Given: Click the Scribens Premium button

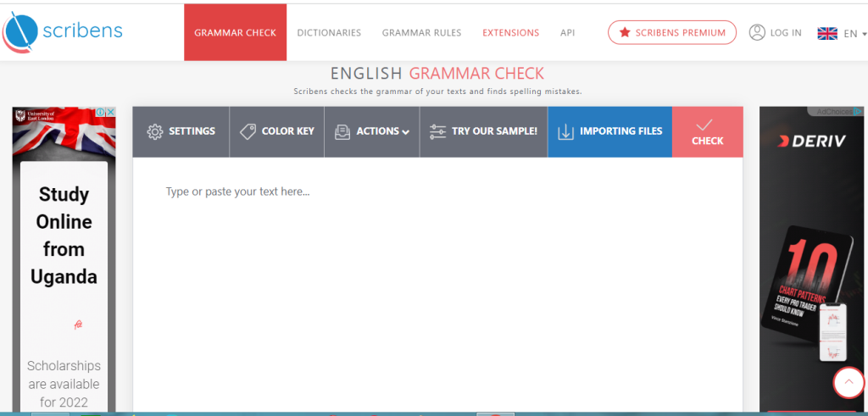Looking at the screenshot, I should tap(672, 33).
